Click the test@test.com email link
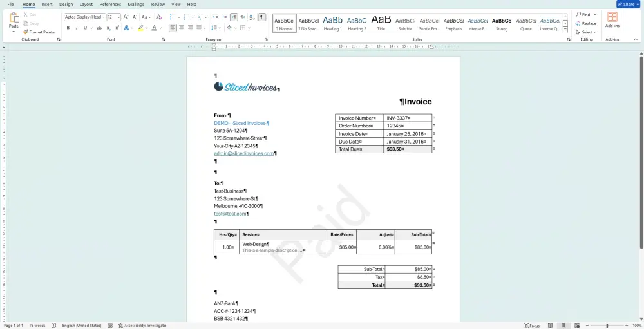 point(230,214)
